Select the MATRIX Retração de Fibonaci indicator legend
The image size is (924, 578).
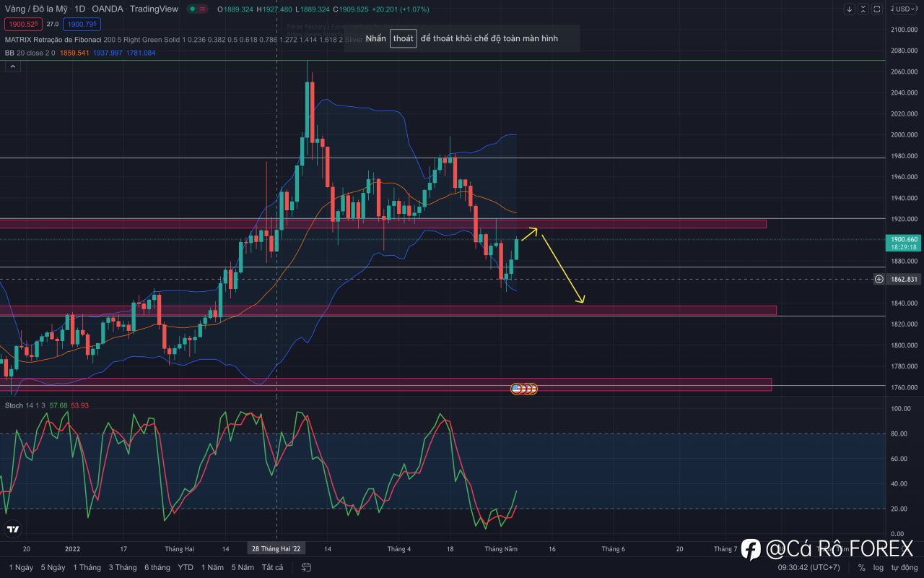183,40
